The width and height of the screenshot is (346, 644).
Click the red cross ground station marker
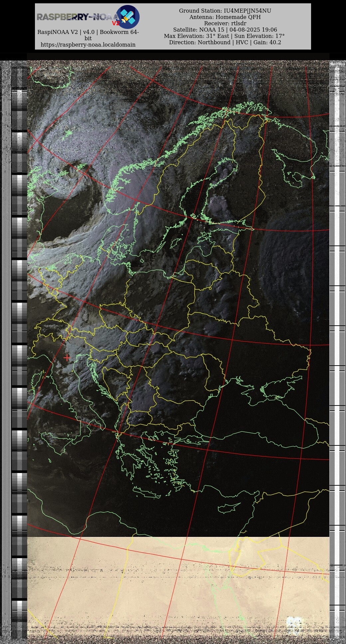point(67,358)
